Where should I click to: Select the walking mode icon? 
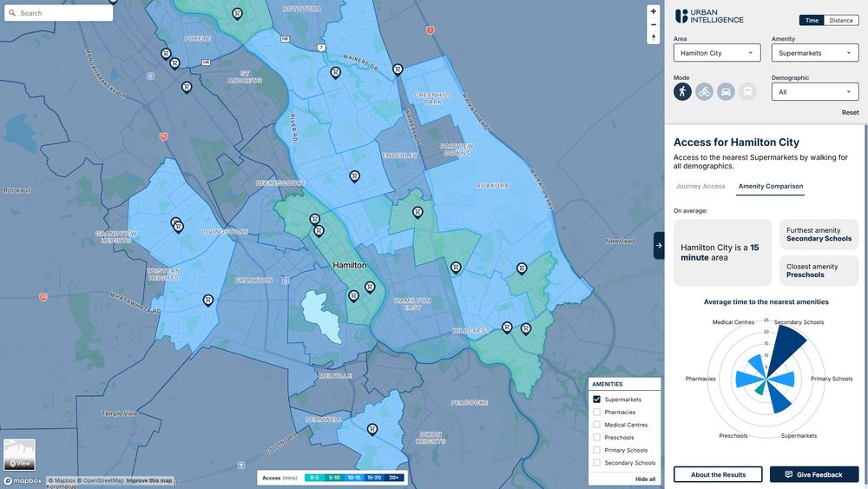[682, 91]
